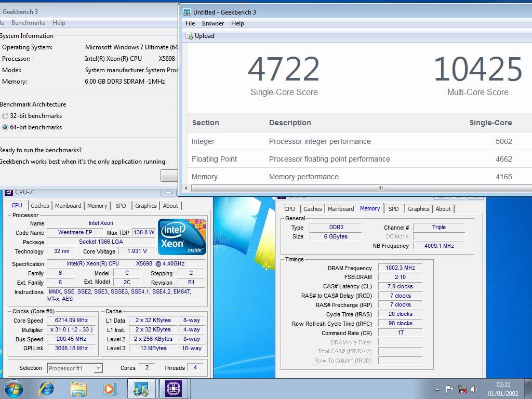Open the Windows Start menu
The width and height of the screenshot is (532, 399).
click(14, 389)
